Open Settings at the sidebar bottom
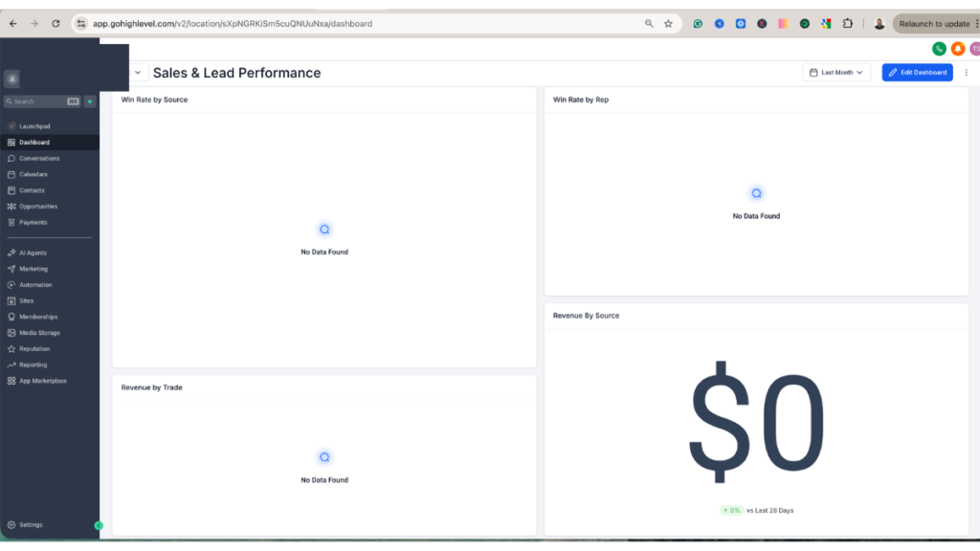Screen dimensions: 980x551 [31, 524]
